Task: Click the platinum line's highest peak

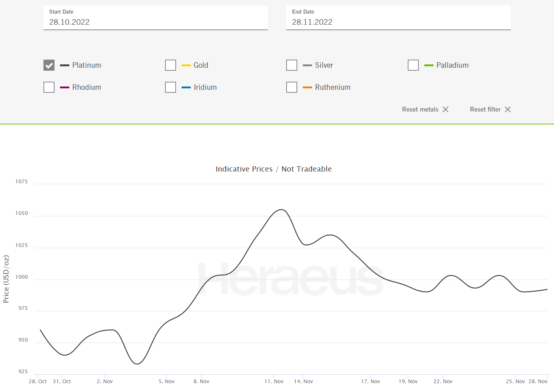Action: point(282,210)
